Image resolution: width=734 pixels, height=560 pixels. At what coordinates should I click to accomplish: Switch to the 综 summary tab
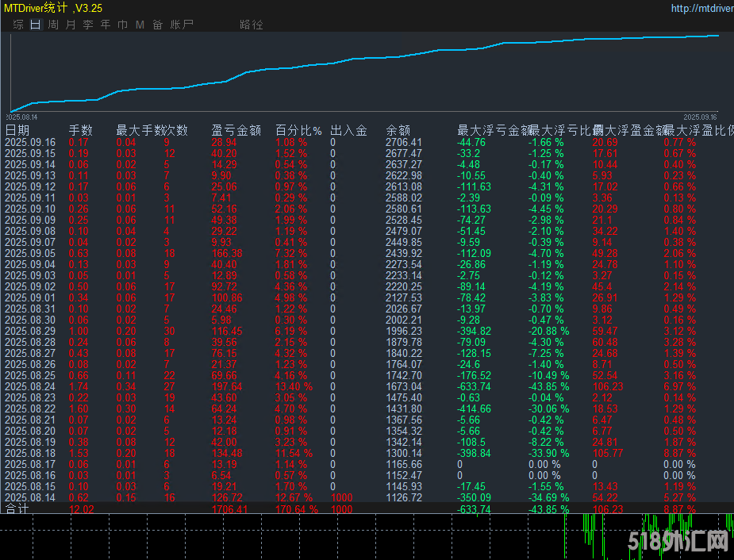[x=18, y=25]
